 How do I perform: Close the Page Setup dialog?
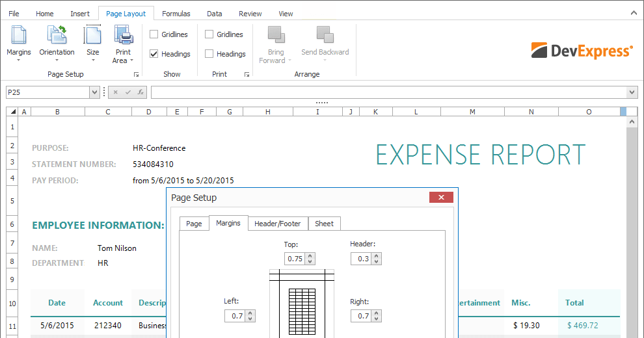(x=441, y=198)
